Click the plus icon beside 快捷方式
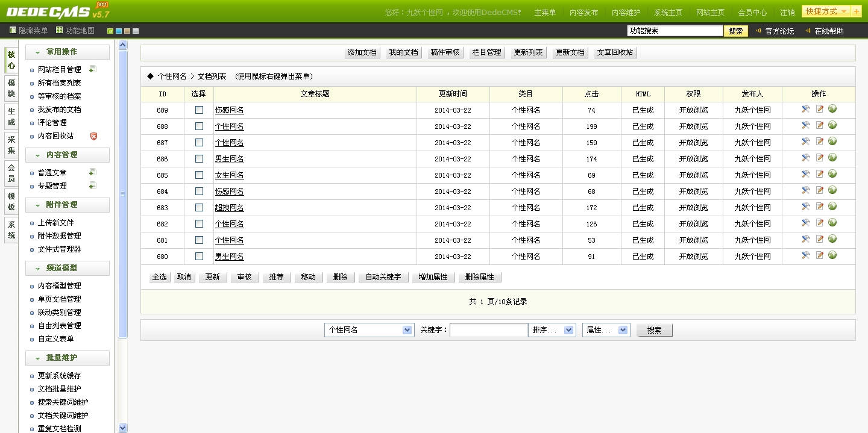This screenshot has height=433, width=868. 857,11
